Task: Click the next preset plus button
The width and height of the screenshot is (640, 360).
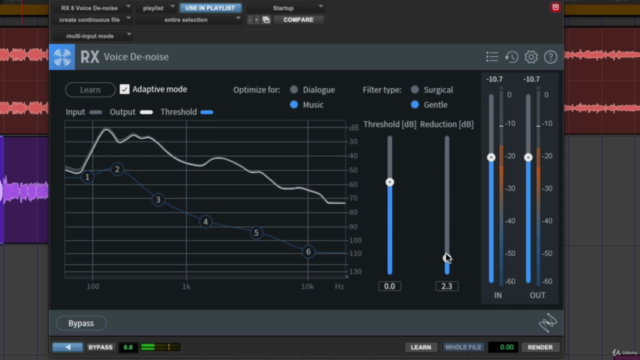Action: [x=257, y=20]
